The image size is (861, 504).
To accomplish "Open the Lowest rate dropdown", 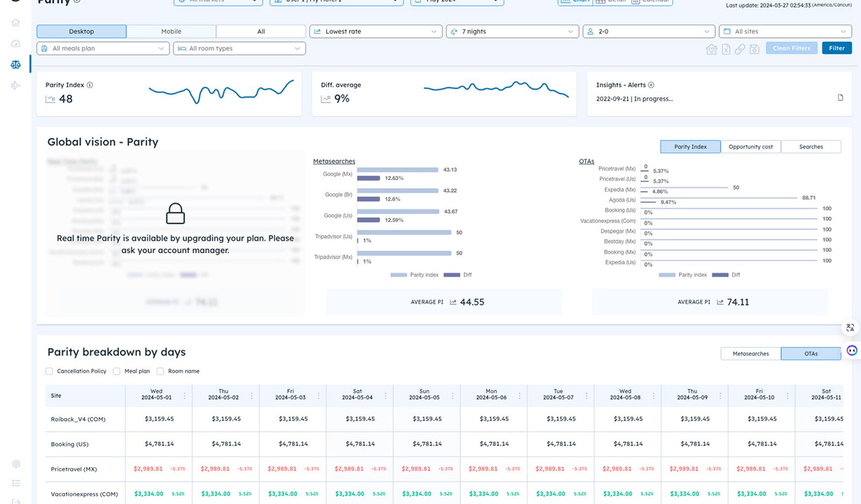I will 376,31.
